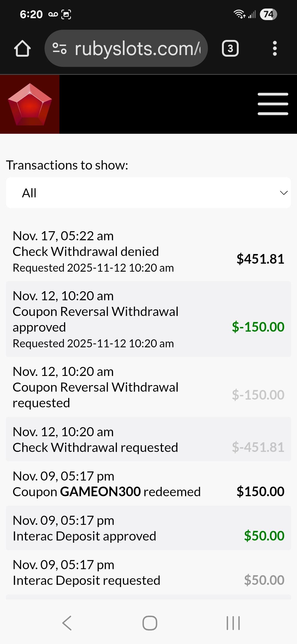Tap the $451.81 denied withdrawal amount
The image size is (297, 644).
[x=260, y=259]
